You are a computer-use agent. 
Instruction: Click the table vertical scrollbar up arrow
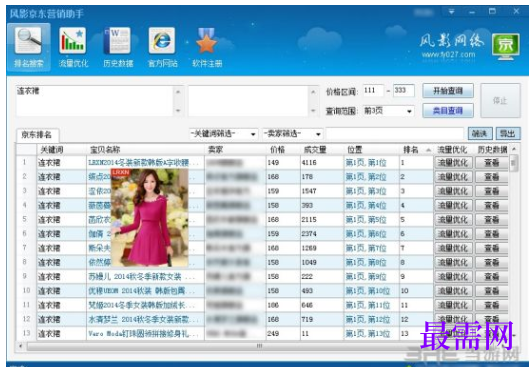click(514, 149)
